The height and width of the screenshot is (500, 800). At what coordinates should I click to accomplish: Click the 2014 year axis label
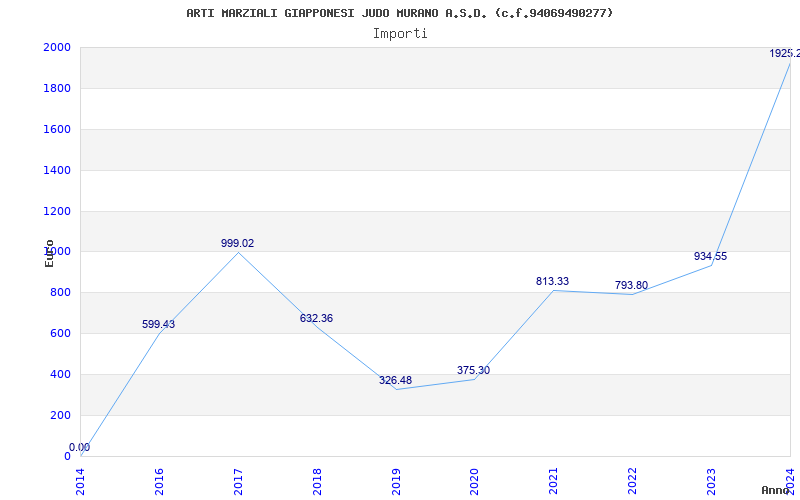click(80, 482)
